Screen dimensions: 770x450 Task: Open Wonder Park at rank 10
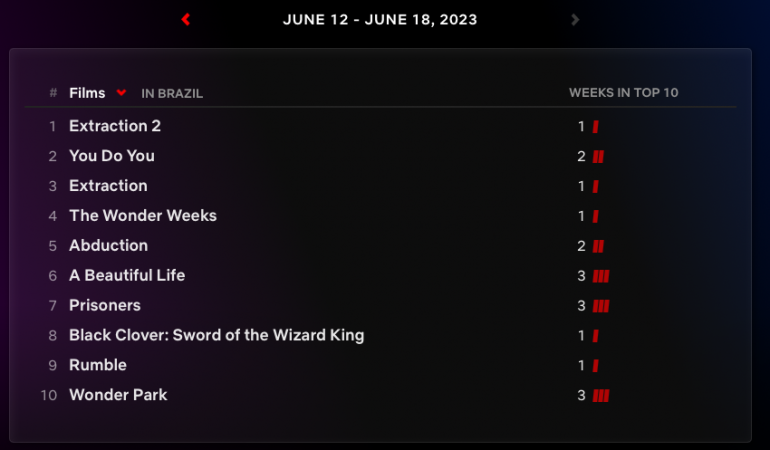118,396
